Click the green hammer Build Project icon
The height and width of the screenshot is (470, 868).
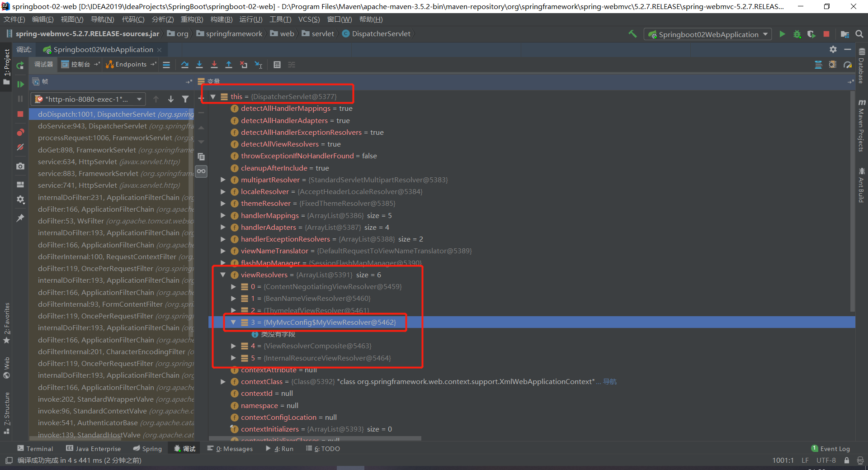632,34
